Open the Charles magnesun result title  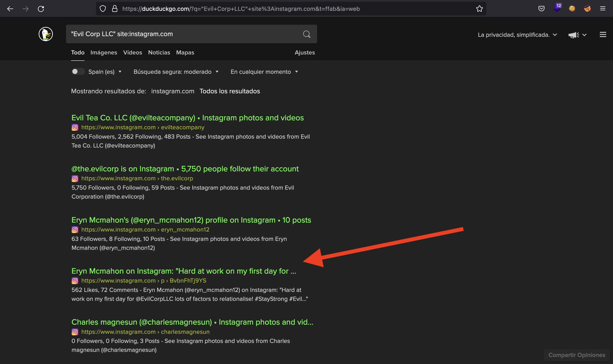coord(192,322)
